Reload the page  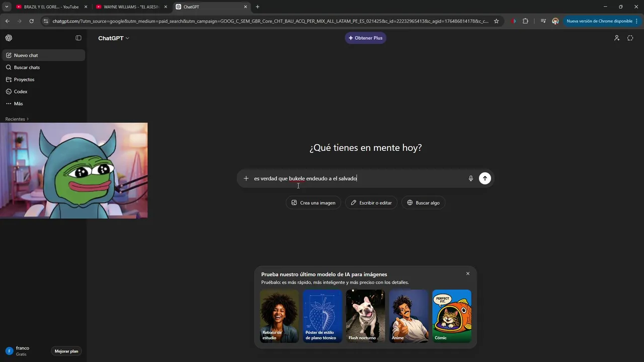31,21
